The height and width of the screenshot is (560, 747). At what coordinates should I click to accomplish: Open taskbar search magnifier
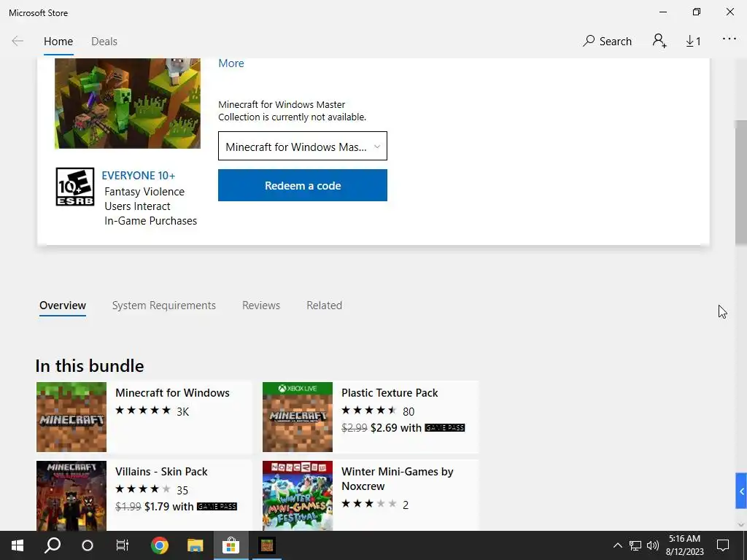coord(53,545)
